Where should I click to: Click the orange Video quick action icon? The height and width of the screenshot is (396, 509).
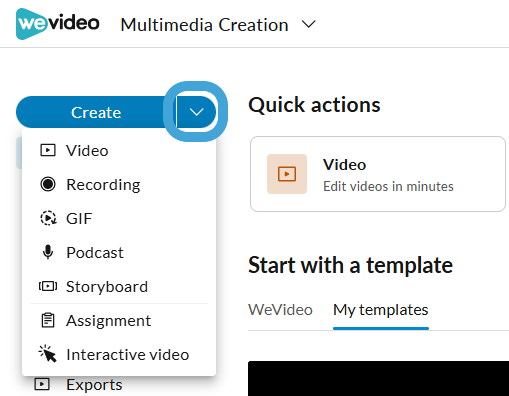(287, 174)
